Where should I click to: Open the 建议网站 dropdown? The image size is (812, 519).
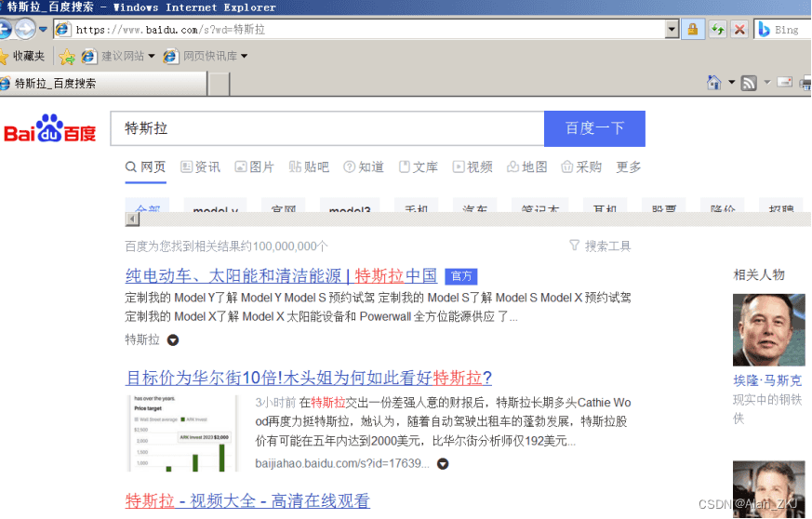118,56
